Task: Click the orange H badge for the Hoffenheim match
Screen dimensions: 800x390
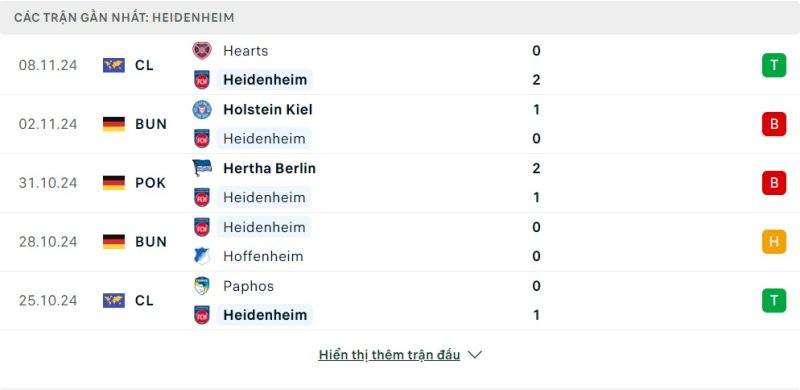Action: (x=774, y=241)
